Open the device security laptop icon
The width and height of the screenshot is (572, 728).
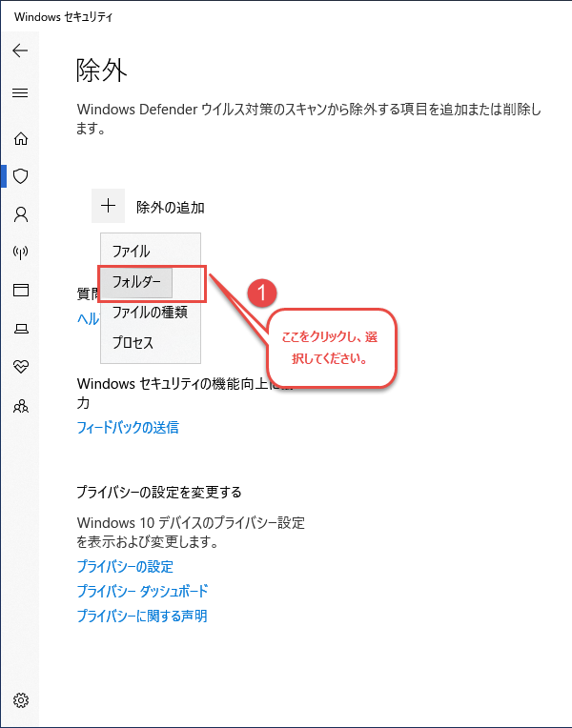pos(20,329)
